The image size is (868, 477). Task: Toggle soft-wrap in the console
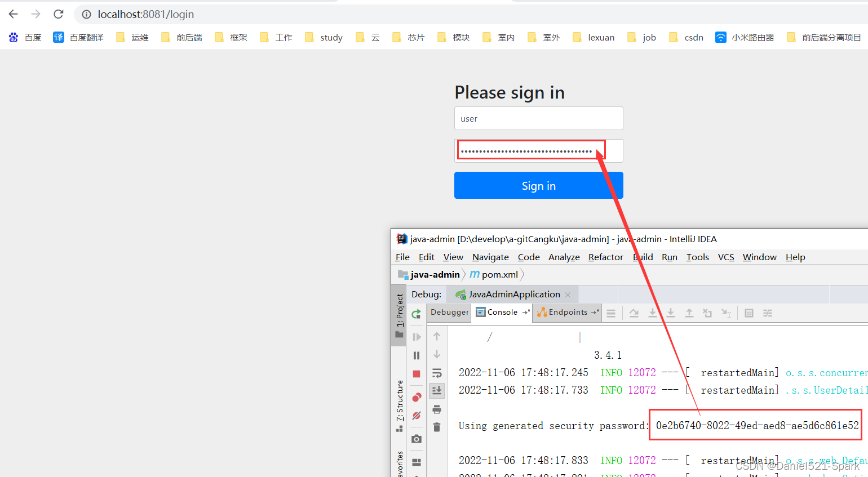click(437, 373)
